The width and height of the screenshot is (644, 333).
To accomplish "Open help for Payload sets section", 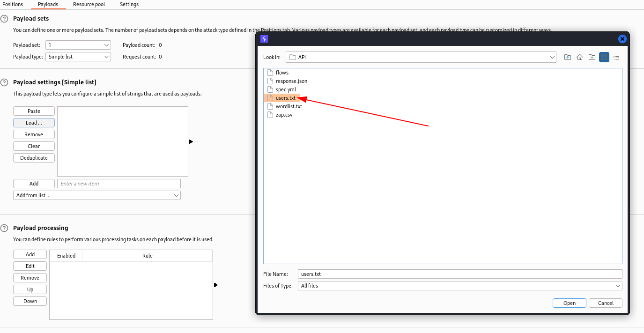I will tap(4, 19).
